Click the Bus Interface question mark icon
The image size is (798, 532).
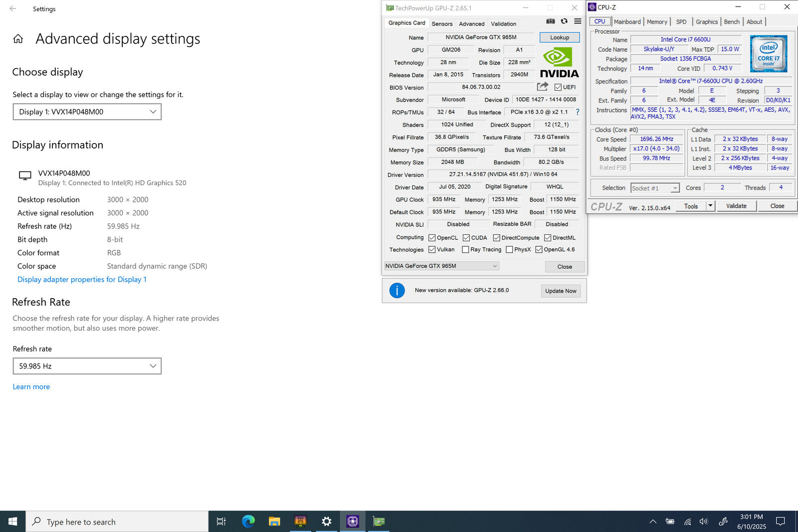click(578, 112)
